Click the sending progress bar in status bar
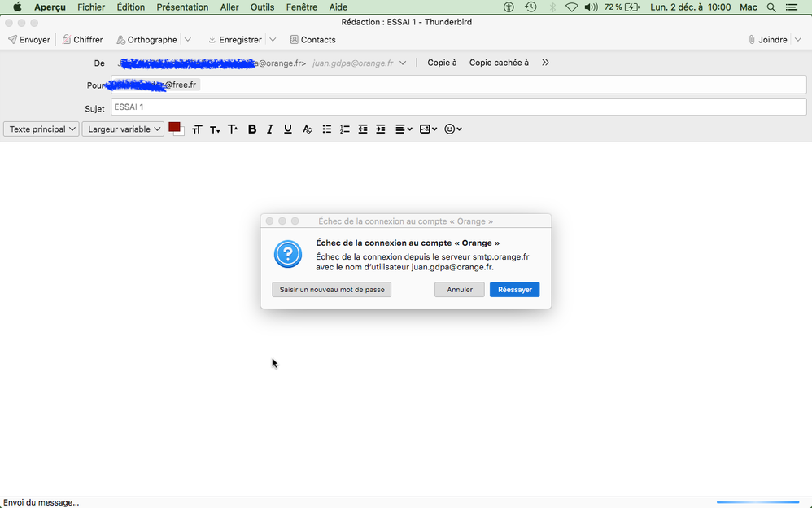812x508 pixels. (757, 502)
